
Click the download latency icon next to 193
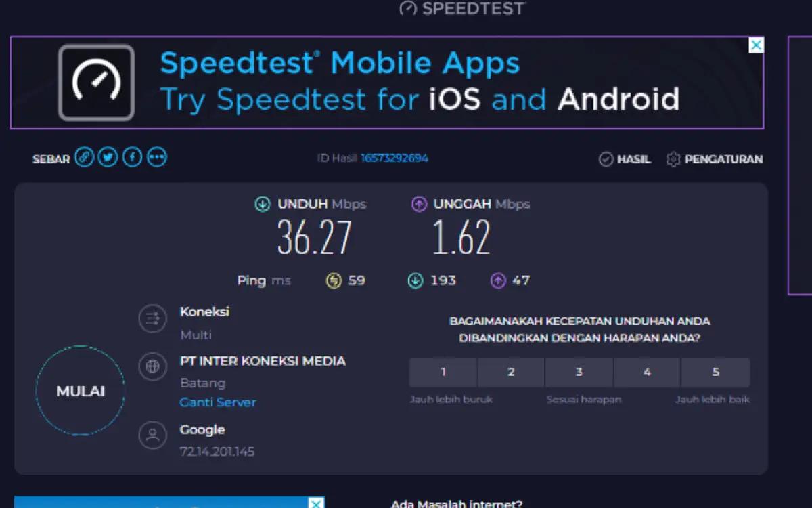(415, 280)
